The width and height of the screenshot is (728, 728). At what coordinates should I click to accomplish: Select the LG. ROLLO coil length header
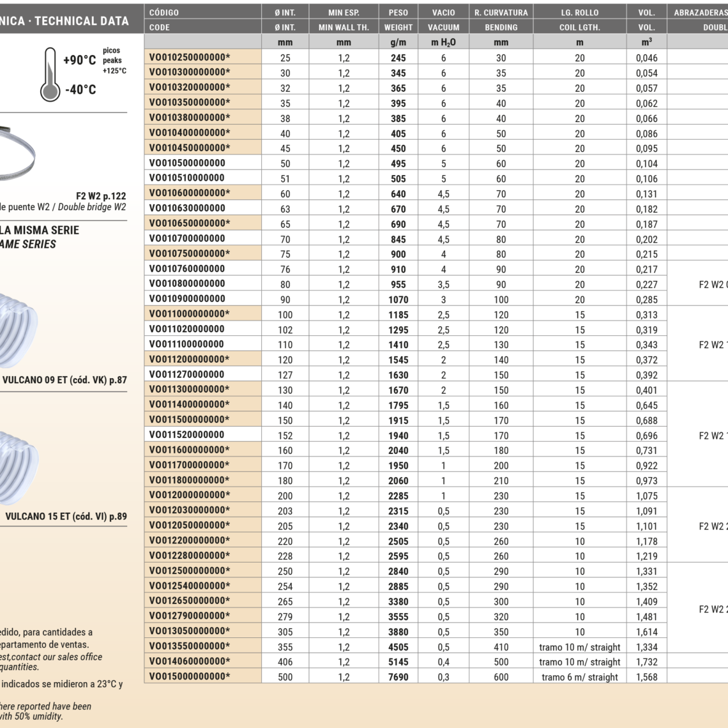(579, 12)
